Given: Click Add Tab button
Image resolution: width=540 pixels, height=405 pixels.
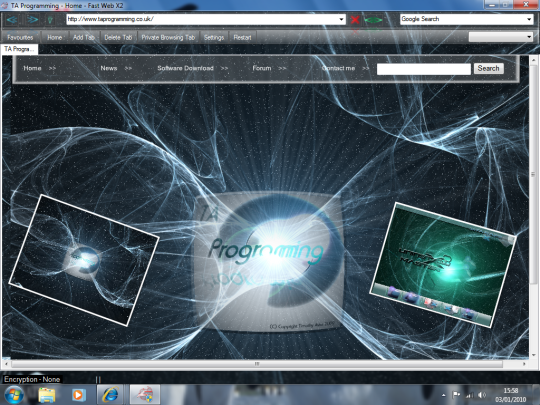Looking at the screenshot, I should click(x=84, y=37).
